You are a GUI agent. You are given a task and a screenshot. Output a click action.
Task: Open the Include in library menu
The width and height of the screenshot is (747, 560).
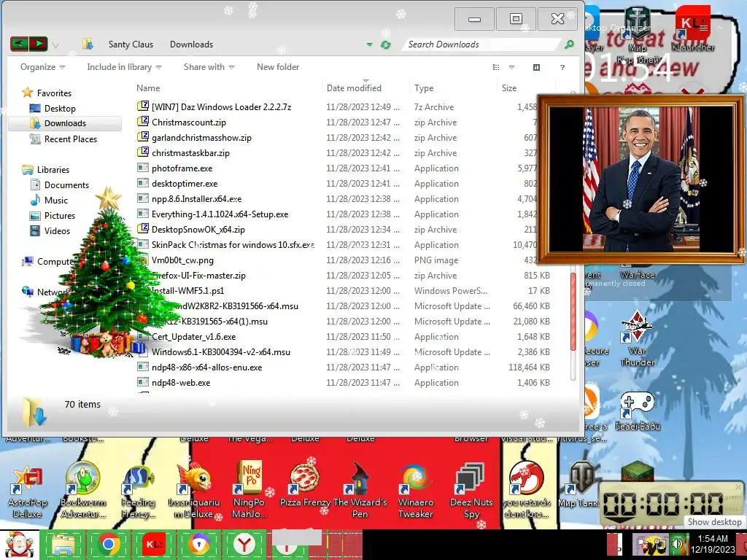coord(124,67)
